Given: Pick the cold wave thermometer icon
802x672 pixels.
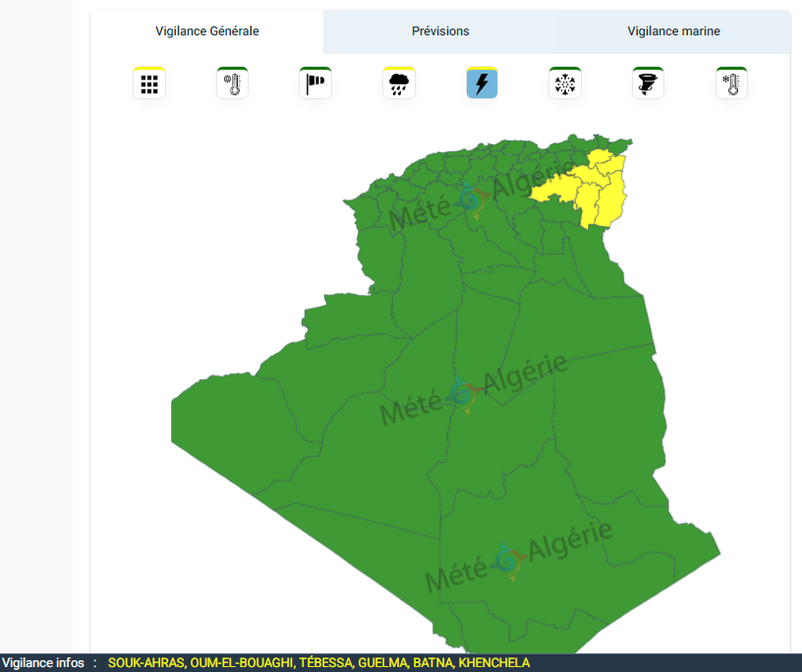Looking at the screenshot, I should pyautogui.click(x=731, y=84).
